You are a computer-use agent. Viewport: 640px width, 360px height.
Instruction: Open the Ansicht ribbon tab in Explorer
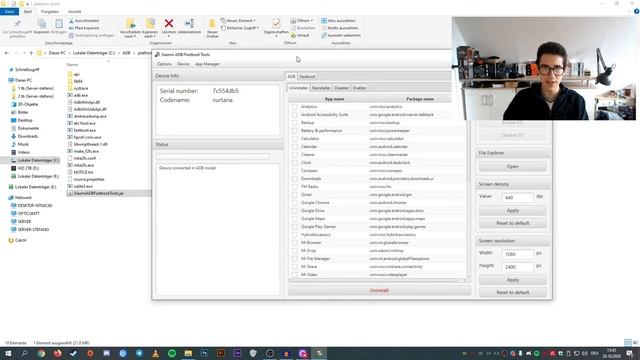pos(74,11)
